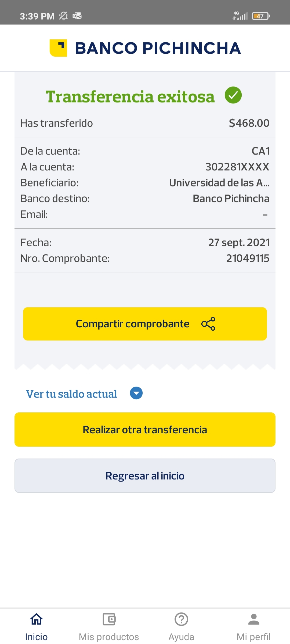Tap the battery indicator in status bar
The height and width of the screenshot is (644, 290).
[x=261, y=16]
